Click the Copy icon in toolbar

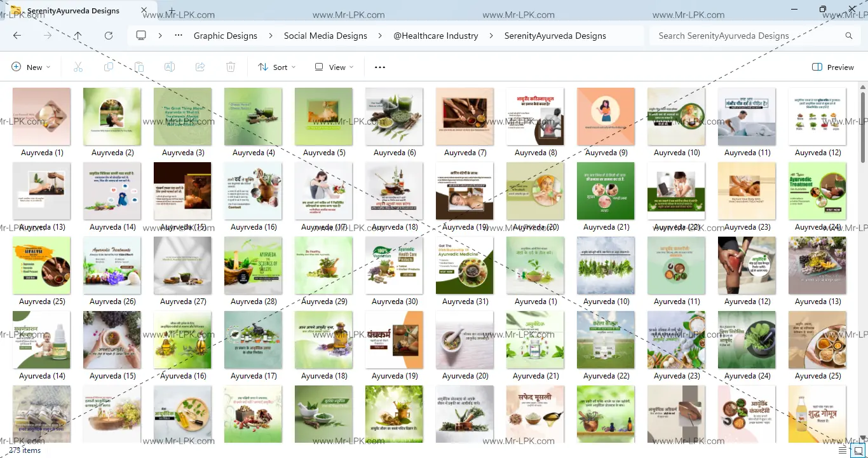(109, 67)
